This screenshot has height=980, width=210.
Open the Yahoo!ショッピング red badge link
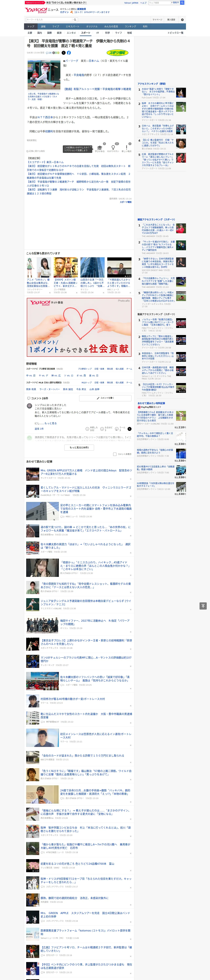pyautogui.click(x=35, y=3)
